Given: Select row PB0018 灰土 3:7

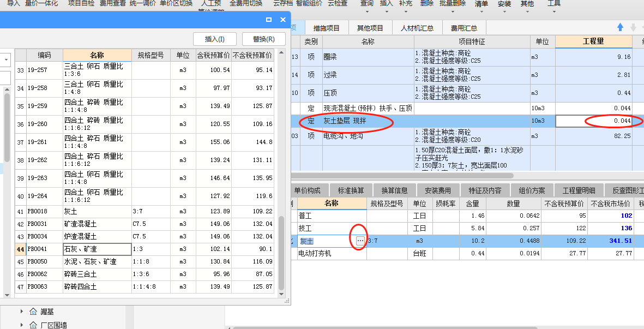Looking at the screenshot, I should (x=145, y=212).
